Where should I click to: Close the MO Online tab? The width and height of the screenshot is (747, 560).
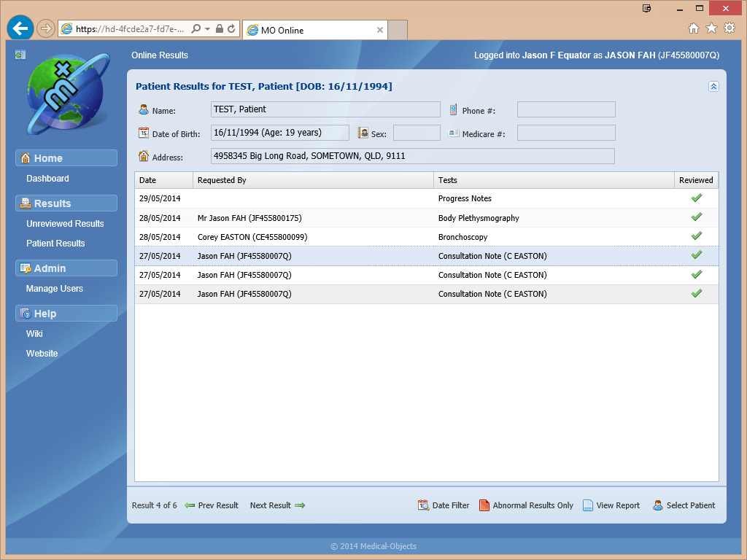379,30
